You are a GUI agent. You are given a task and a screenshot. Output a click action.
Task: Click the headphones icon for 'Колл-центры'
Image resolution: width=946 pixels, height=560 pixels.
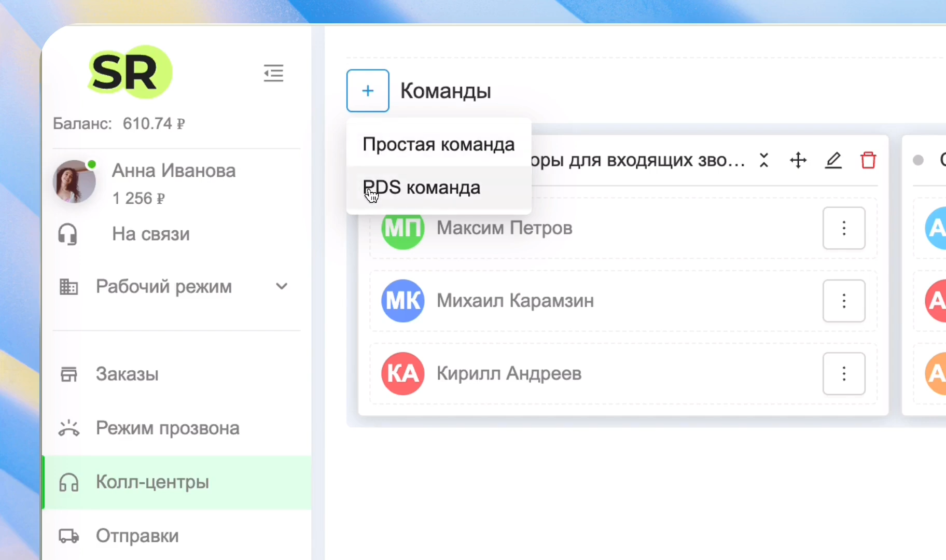68,482
